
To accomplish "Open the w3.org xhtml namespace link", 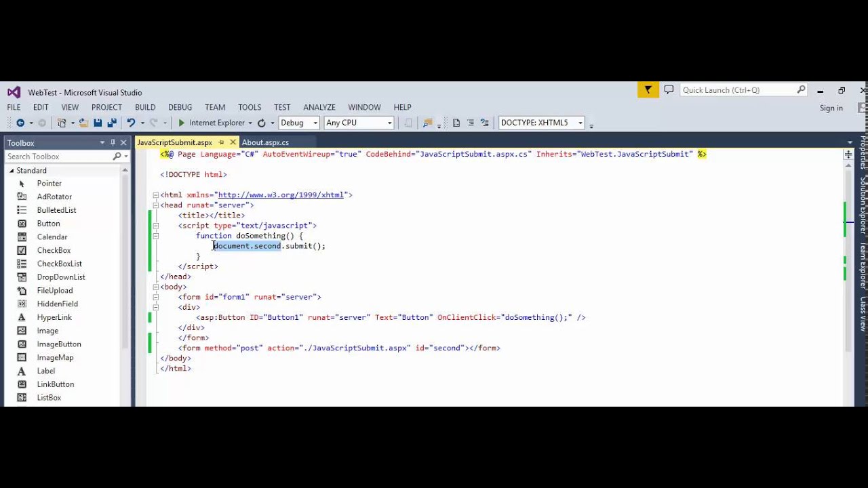I will pyautogui.click(x=281, y=195).
